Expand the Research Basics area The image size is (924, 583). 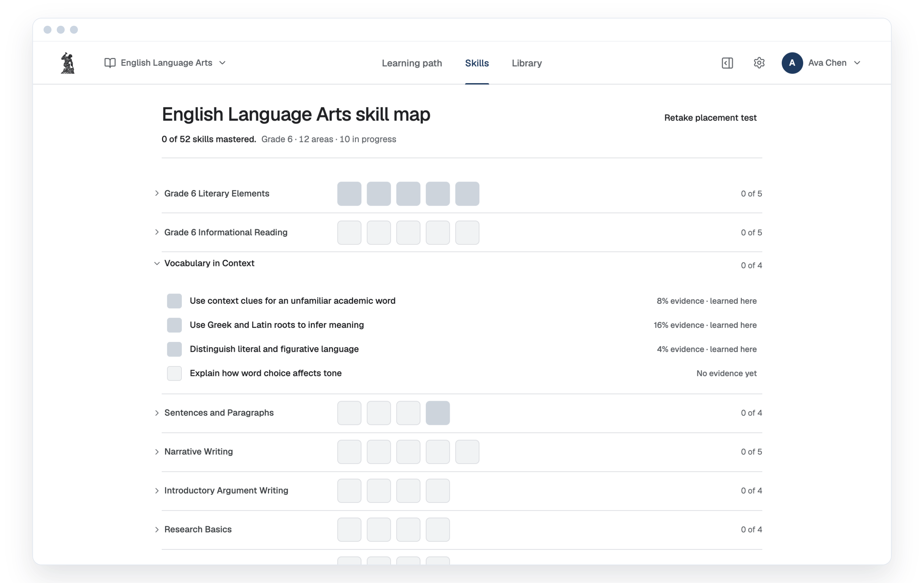pyautogui.click(x=156, y=530)
